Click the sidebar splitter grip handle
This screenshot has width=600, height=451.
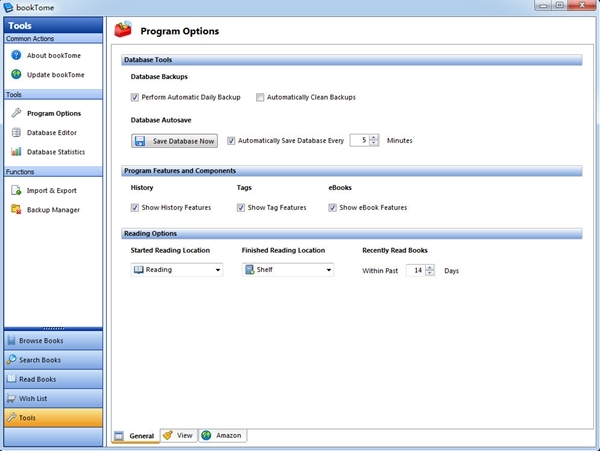(x=53, y=328)
